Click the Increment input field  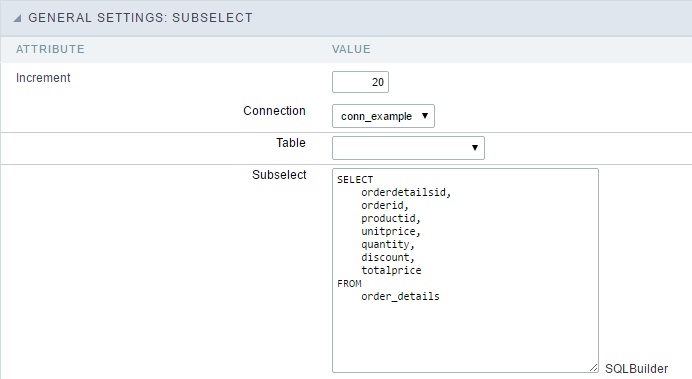(x=360, y=82)
